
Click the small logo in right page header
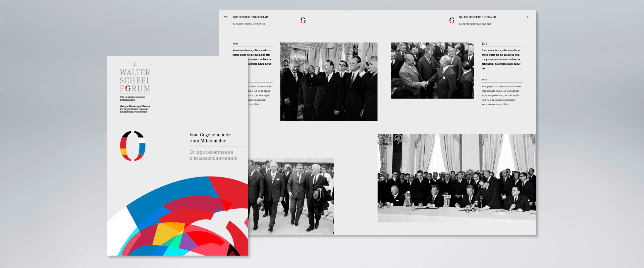coord(452,20)
